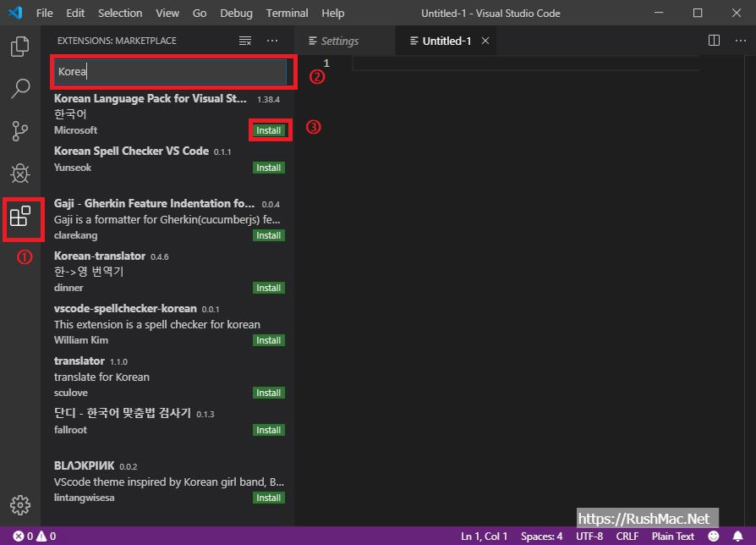The width and height of the screenshot is (756, 545).
Task: Open the Go menu
Action: pos(200,13)
